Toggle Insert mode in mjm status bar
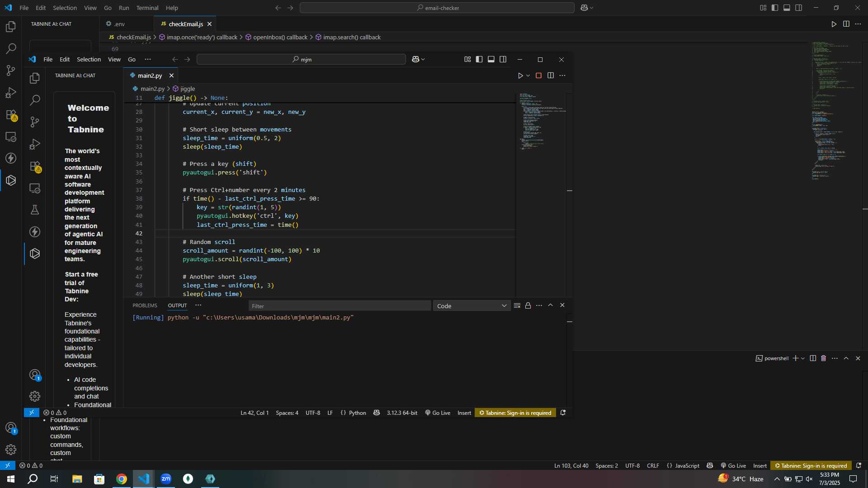Image resolution: width=868 pixels, height=488 pixels. [464, 413]
